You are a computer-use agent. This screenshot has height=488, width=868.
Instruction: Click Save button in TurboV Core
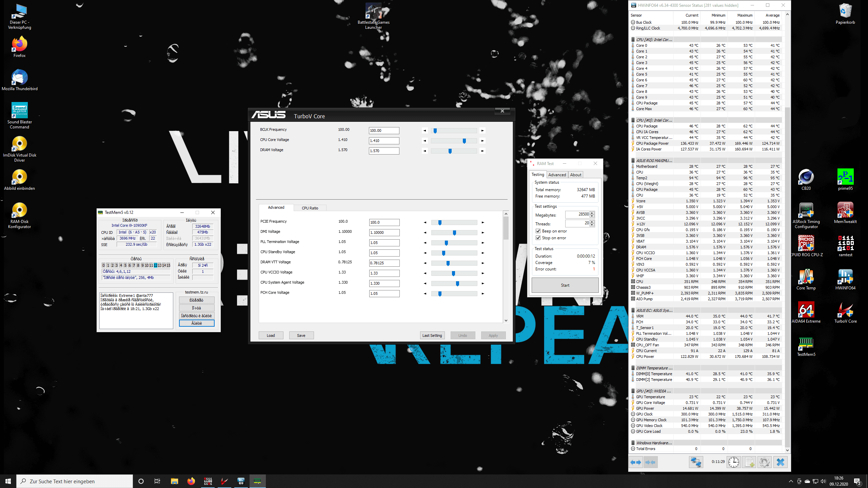[301, 335]
